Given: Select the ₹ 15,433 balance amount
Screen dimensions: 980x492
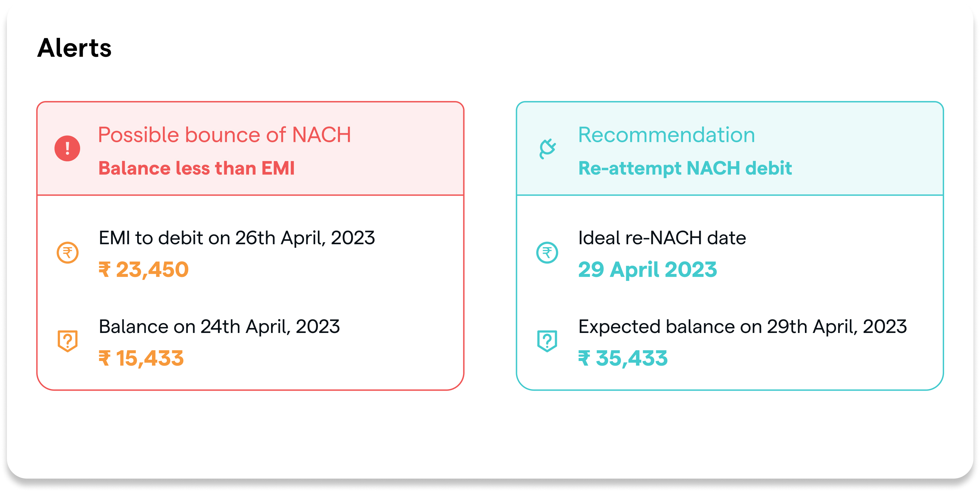Looking at the screenshot, I should coord(141,358).
